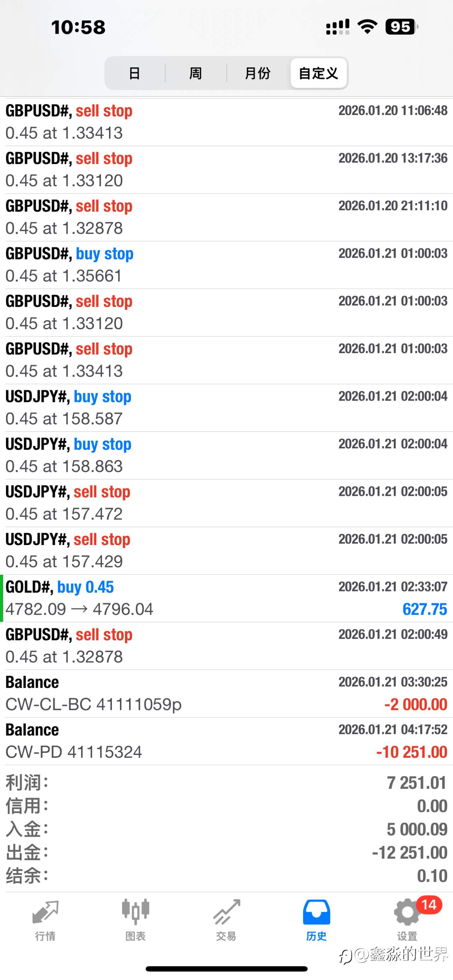Open the 交易 trade icon
Image resolution: width=453 pixels, height=980 pixels.
click(x=226, y=912)
